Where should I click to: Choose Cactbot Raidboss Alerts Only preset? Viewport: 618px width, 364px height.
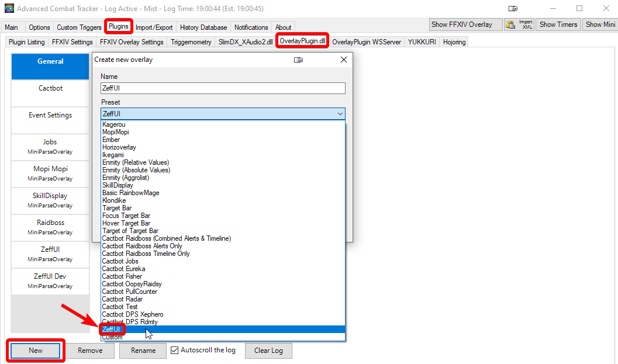(223, 246)
